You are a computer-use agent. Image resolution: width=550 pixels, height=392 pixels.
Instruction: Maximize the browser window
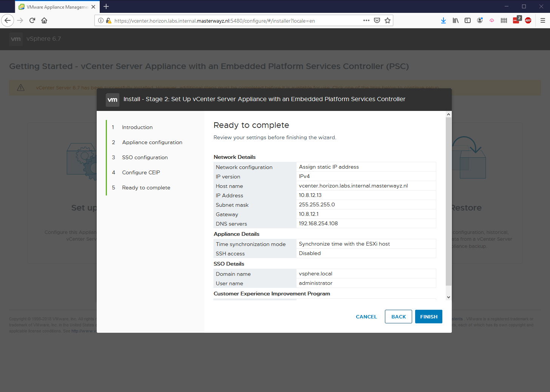pyautogui.click(x=524, y=6)
